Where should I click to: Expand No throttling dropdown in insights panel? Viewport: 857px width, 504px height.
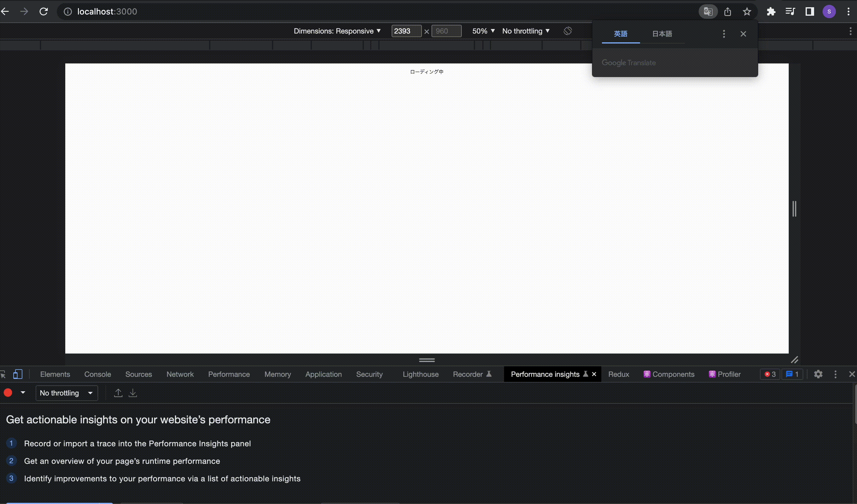(67, 393)
